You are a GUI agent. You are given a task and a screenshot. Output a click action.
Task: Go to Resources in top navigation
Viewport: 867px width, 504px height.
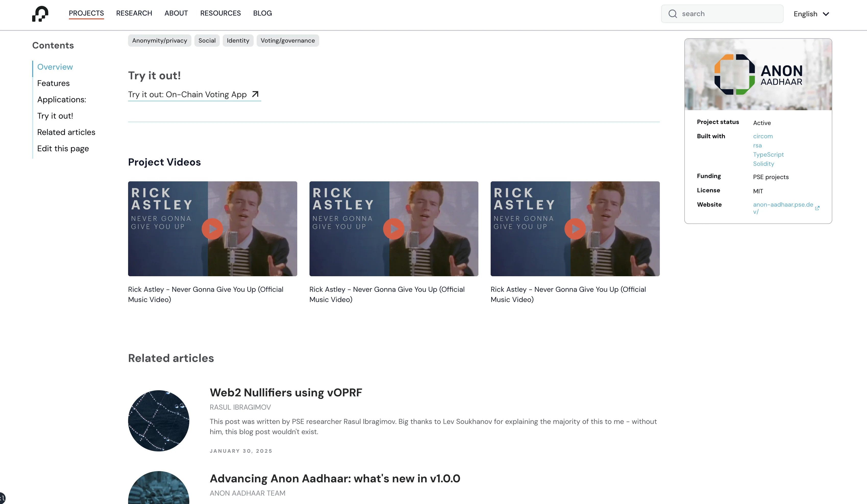pos(220,13)
